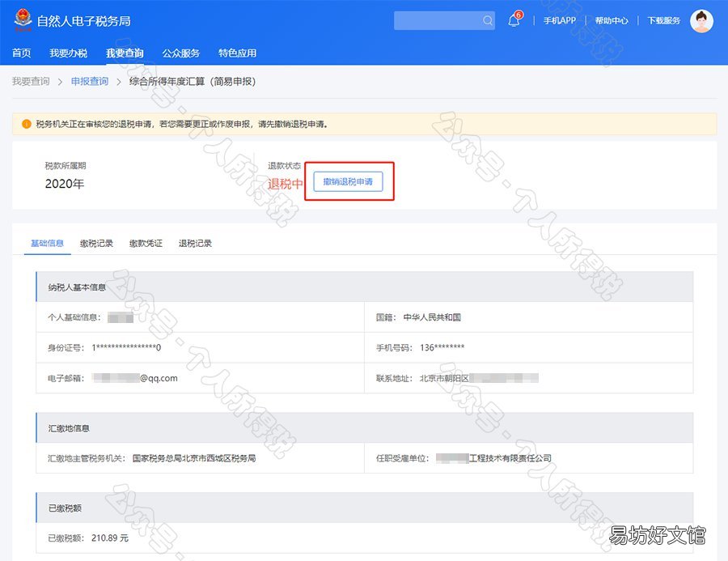Switch to 退税记录 tab
Viewport: 728px width, 561px height.
(195, 243)
